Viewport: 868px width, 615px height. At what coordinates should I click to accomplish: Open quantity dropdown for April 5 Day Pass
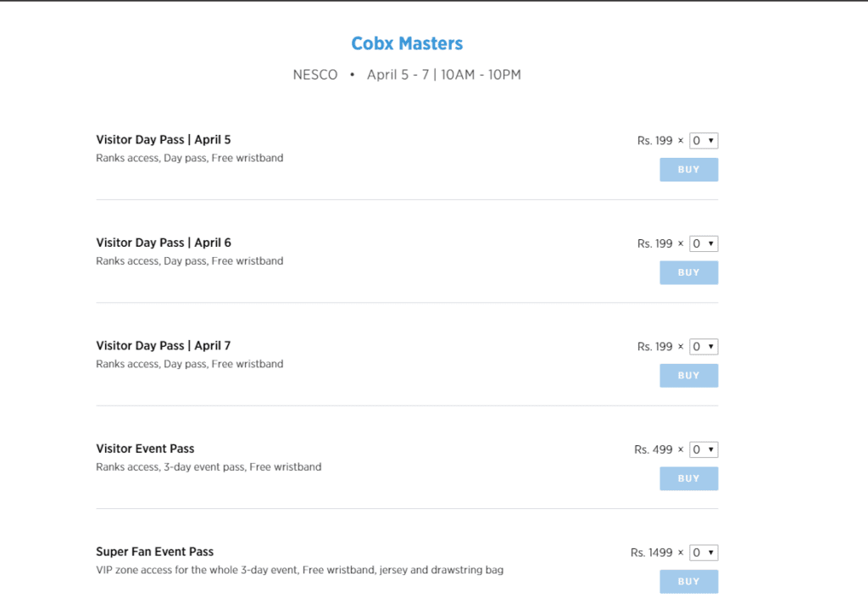tap(704, 141)
